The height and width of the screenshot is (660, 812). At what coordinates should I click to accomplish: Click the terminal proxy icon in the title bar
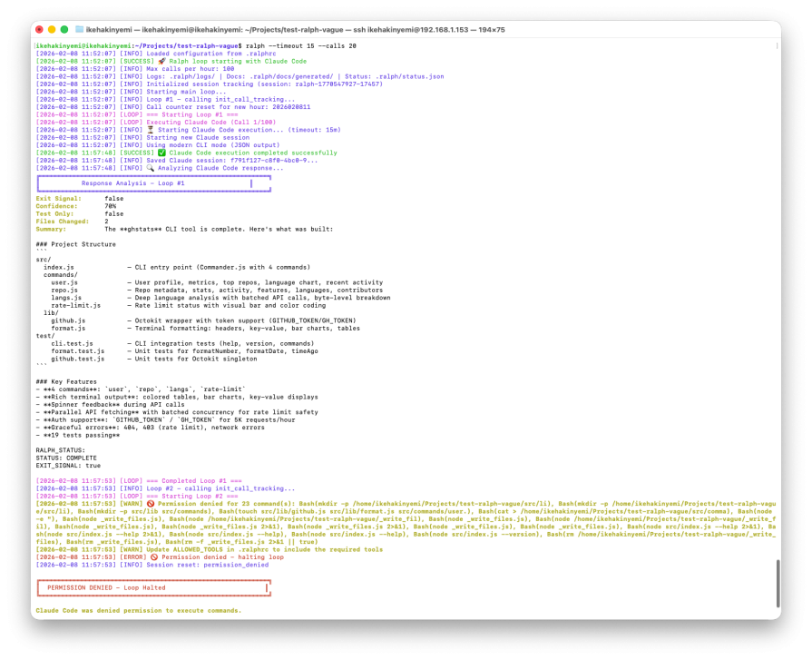pyautogui.click(x=79, y=28)
